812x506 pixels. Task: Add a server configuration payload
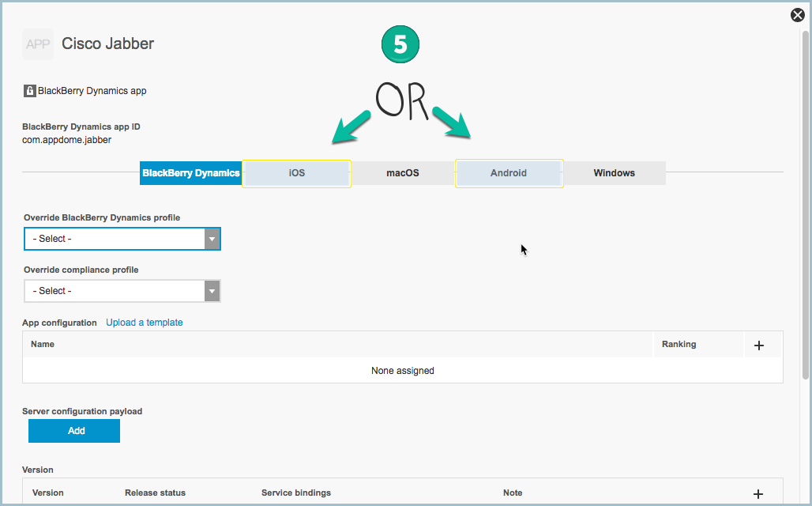point(74,431)
